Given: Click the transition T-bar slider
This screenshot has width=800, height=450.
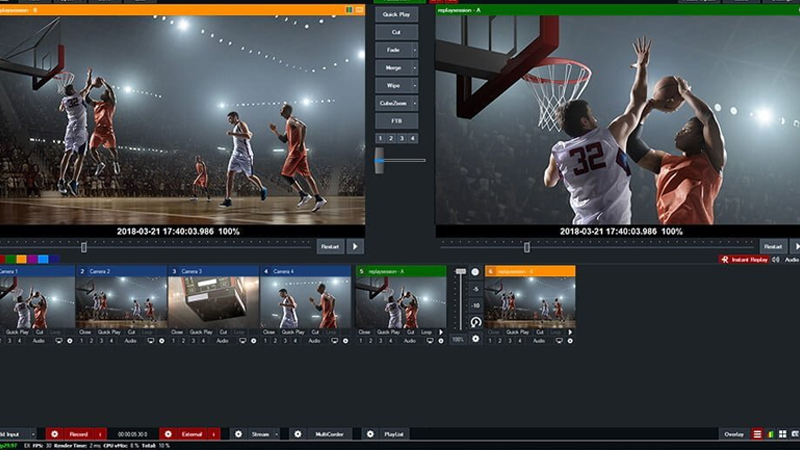Looking at the screenshot, I should pos(380,159).
